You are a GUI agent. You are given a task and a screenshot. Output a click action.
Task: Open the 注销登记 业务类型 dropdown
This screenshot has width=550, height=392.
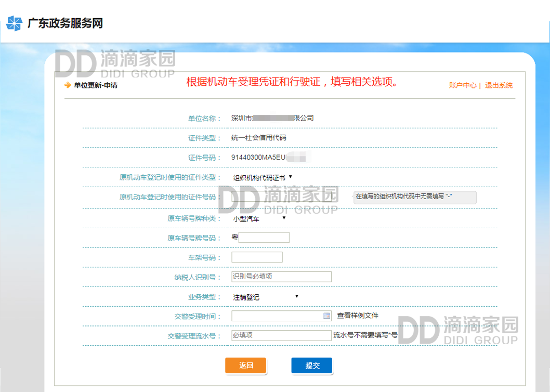(266, 297)
